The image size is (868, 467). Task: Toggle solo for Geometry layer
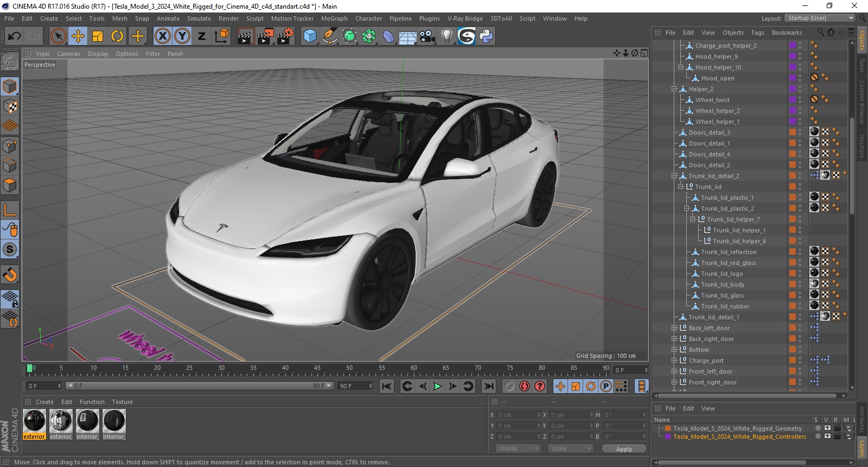pos(817,428)
